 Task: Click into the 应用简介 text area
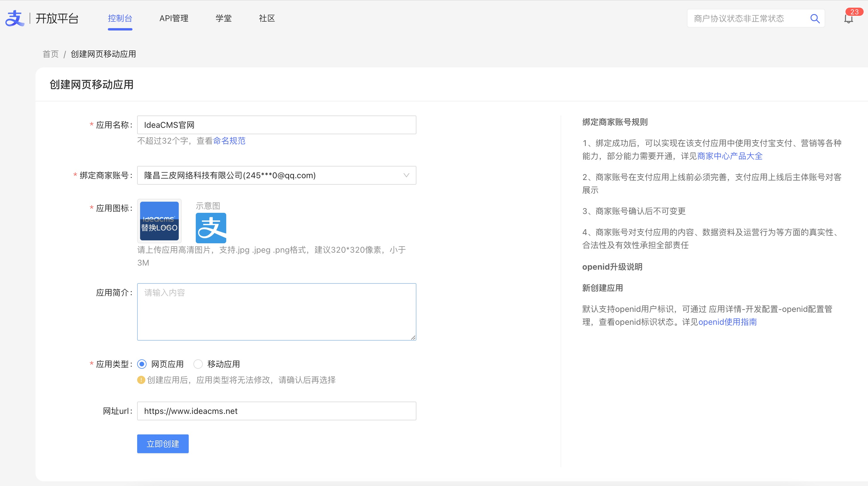pyautogui.click(x=276, y=312)
